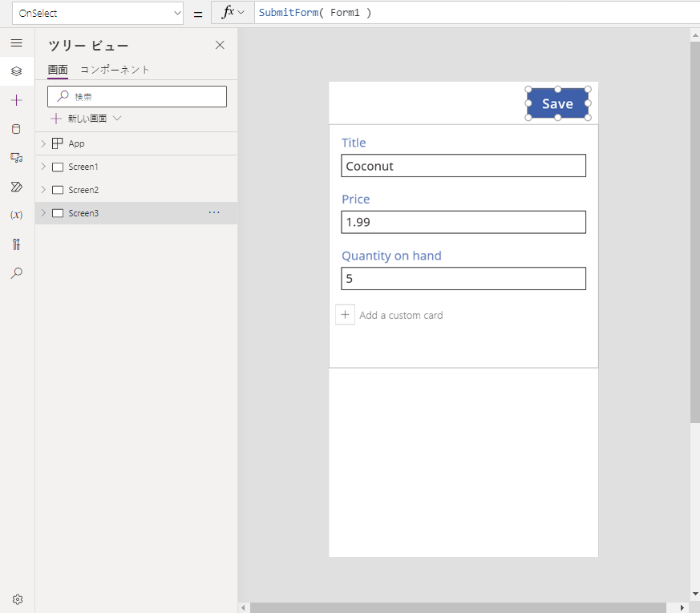Open the Screen3 more options ellipsis
Viewport: 700px width, 613px height.
[x=214, y=213]
